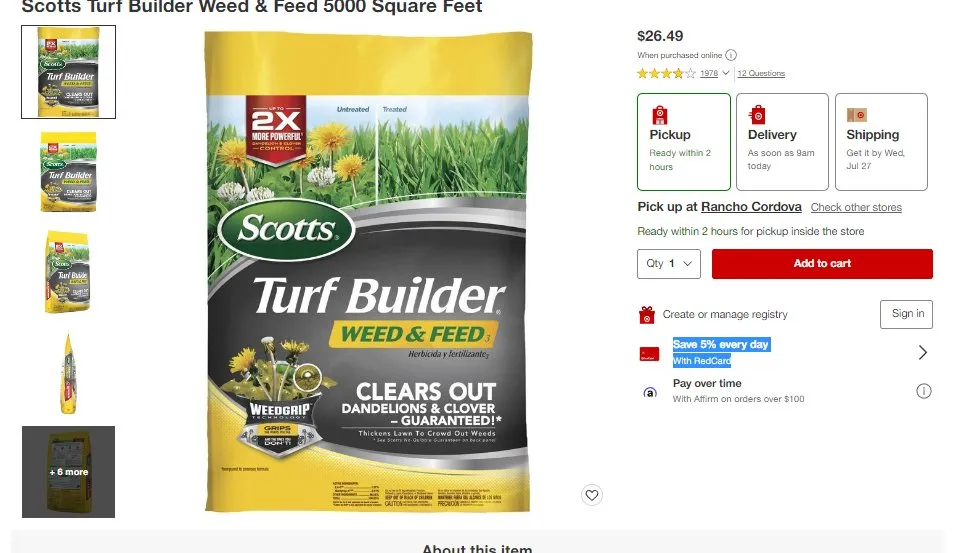This screenshot has width=973, height=553.
Task: Select the side-view bag thumbnail
Action: click(x=68, y=373)
